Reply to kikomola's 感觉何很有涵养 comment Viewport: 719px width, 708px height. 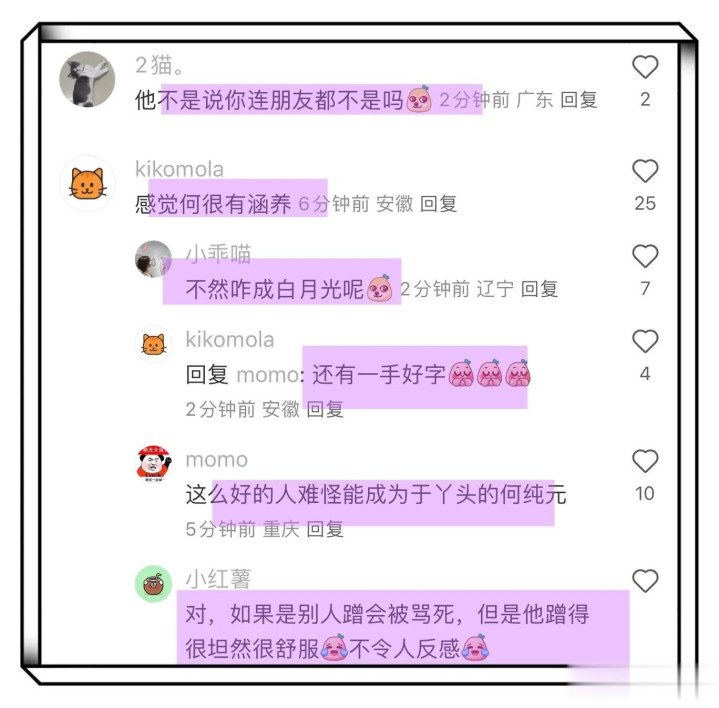pos(438,204)
